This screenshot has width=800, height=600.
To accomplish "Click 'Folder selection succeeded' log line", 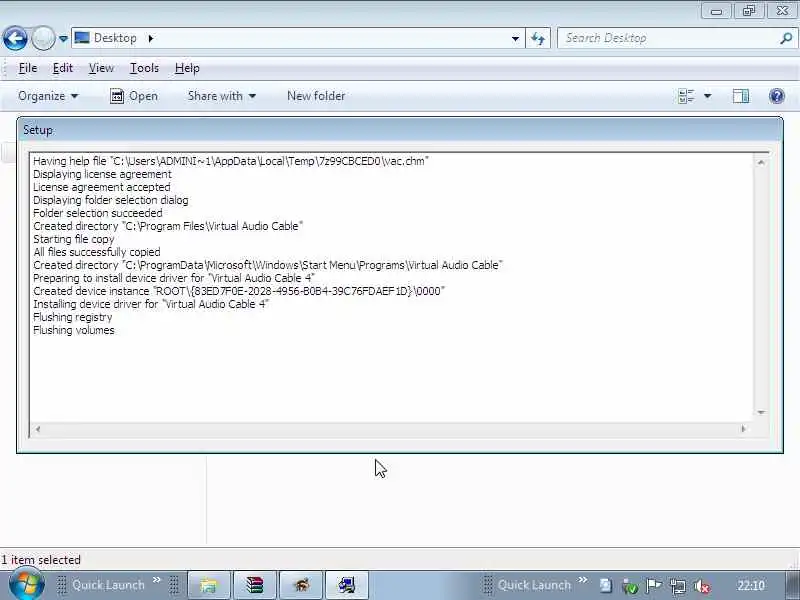I will [97, 213].
